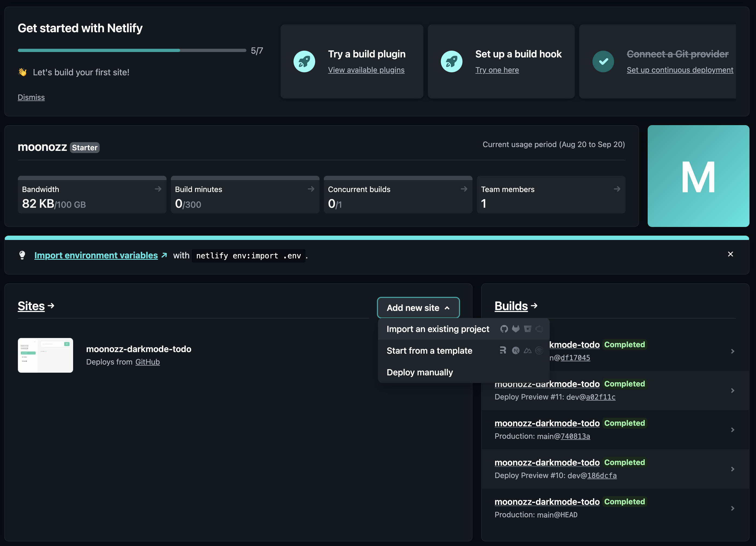Click the Try a build plugin card title

pos(367,54)
